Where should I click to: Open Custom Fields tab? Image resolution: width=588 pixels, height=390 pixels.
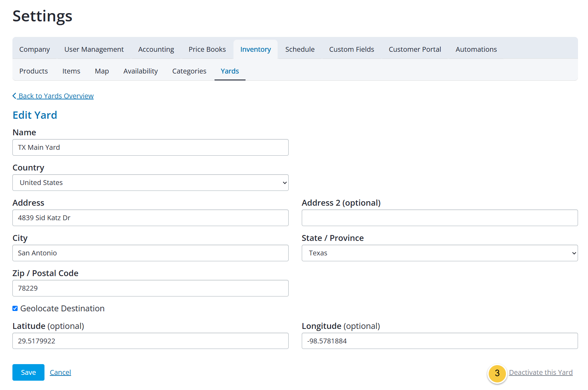(x=351, y=49)
